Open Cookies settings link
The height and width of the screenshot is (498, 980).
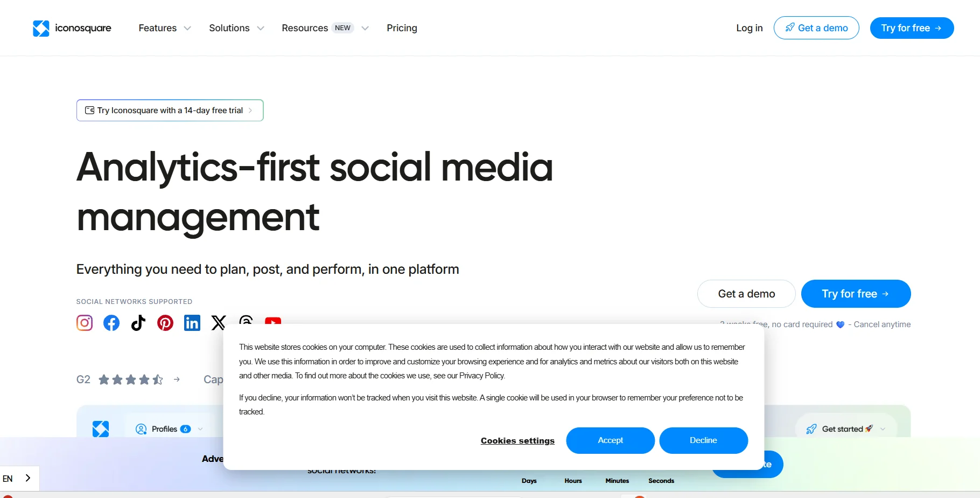tap(517, 441)
